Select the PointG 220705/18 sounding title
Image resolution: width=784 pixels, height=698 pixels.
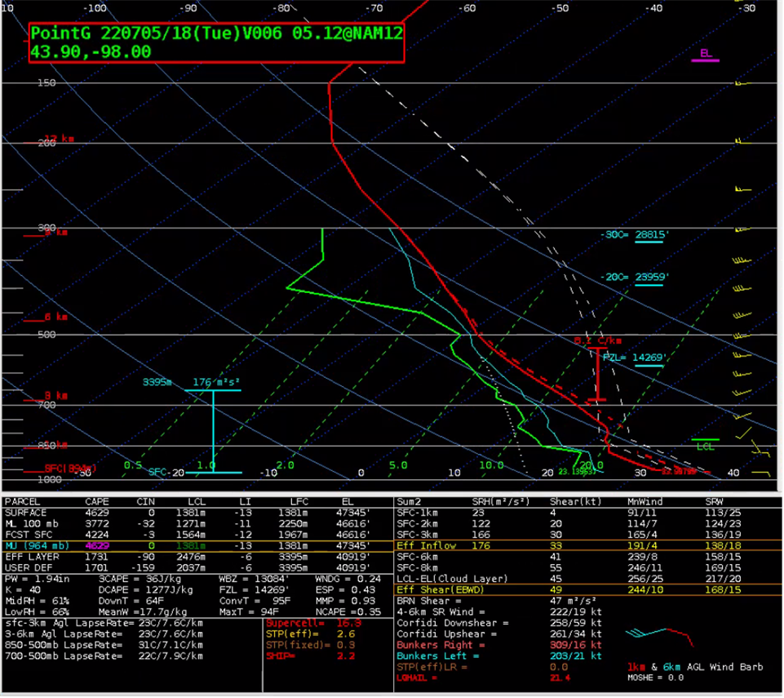[x=216, y=33]
